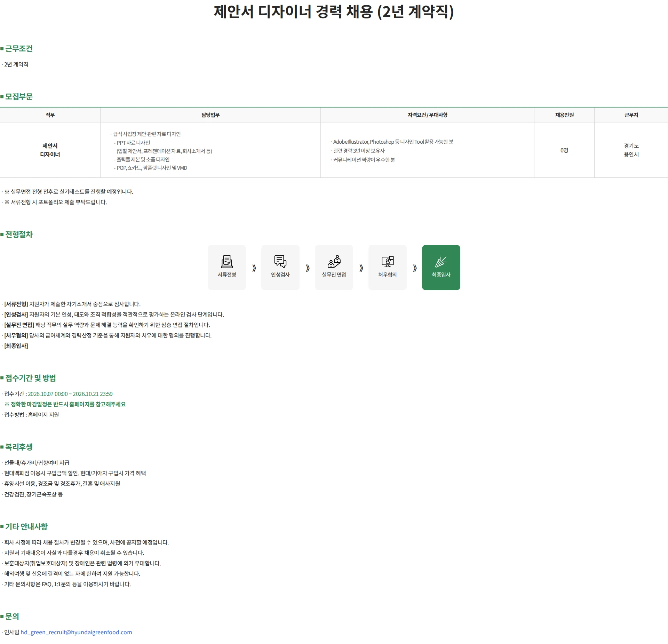Click the 서류전형 document icon
This screenshot has width=668, height=644.
tap(227, 261)
